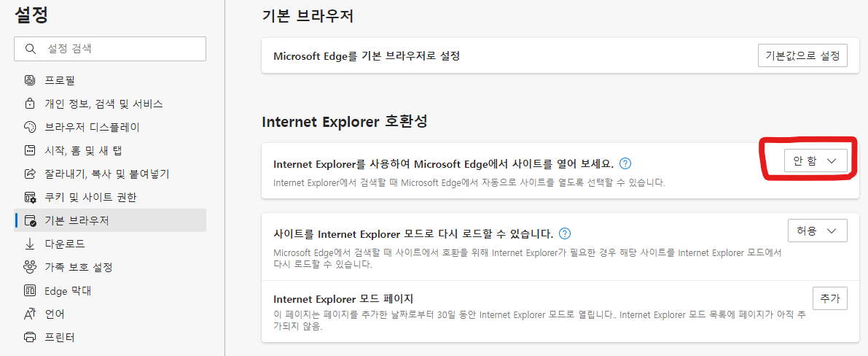Viewport: 868px width, 356px height.
Task: Select the 프린터 sidebar label
Action: click(x=59, y=337)
